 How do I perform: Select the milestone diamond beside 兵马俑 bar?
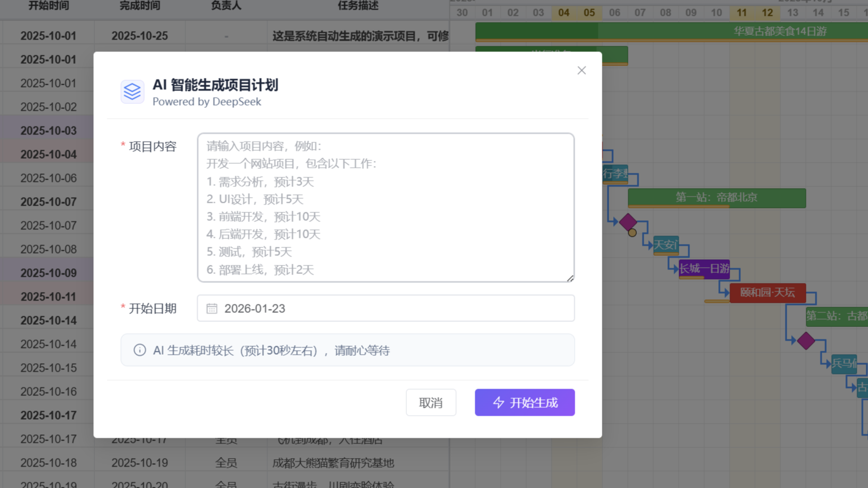pos(807,341)
